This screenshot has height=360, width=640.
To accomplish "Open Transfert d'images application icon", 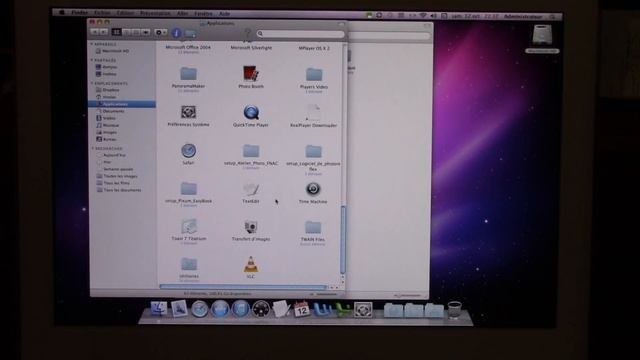I will (x=251, y=227).
